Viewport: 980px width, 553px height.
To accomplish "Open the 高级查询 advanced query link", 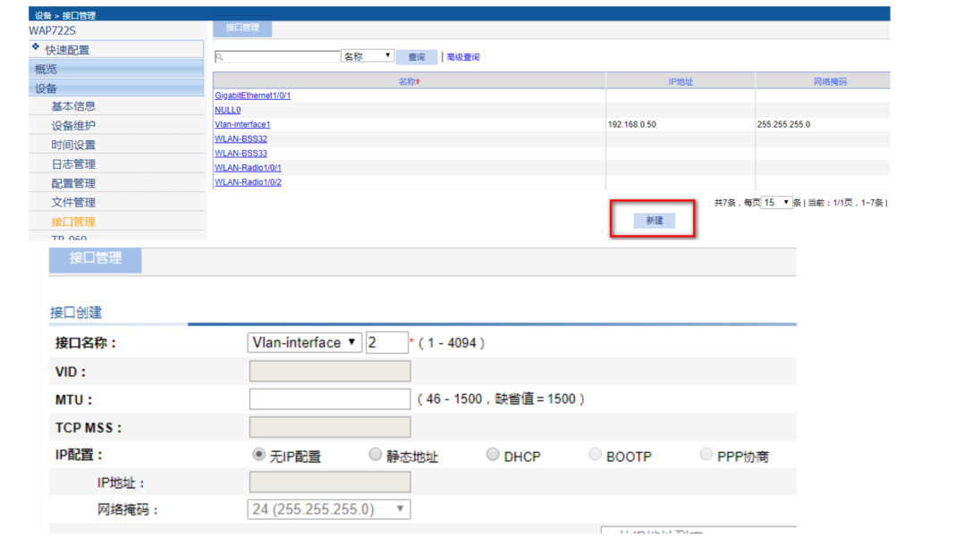I will [463, 57].
